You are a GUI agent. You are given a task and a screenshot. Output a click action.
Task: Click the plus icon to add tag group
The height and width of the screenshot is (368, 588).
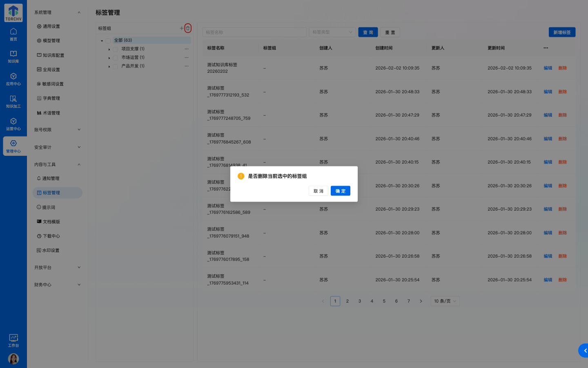182,28
